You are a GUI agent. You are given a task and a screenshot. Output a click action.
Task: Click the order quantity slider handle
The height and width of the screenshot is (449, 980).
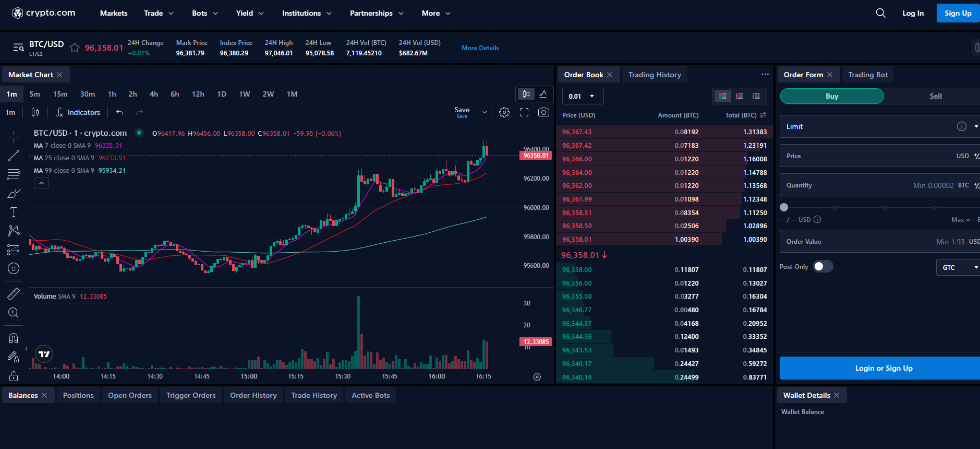[x=784, y=207]
